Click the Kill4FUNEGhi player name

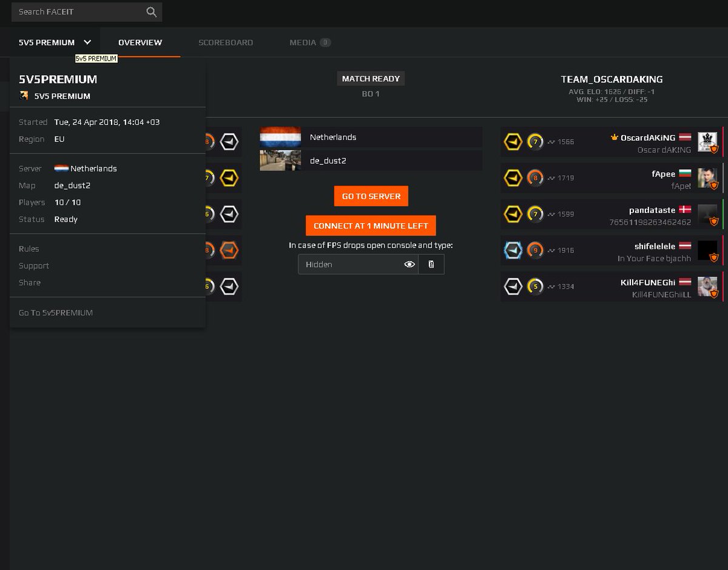[x=648, y=283]
